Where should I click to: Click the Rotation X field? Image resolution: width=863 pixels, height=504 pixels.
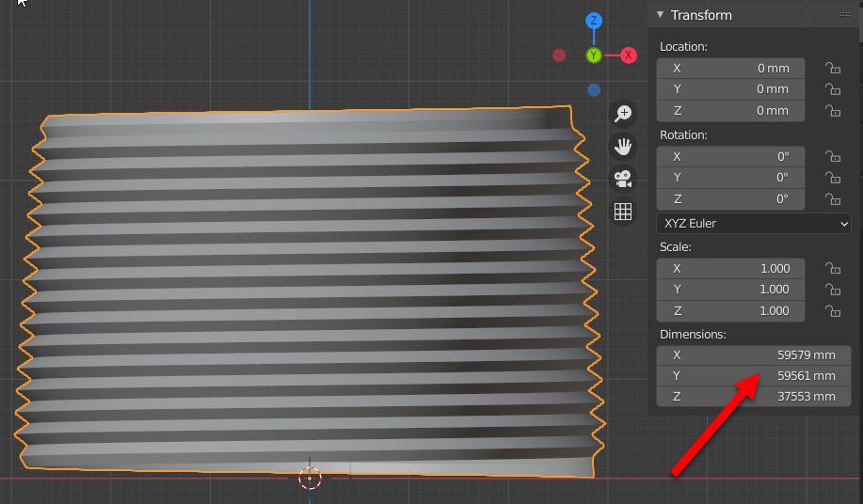point(730,157)
